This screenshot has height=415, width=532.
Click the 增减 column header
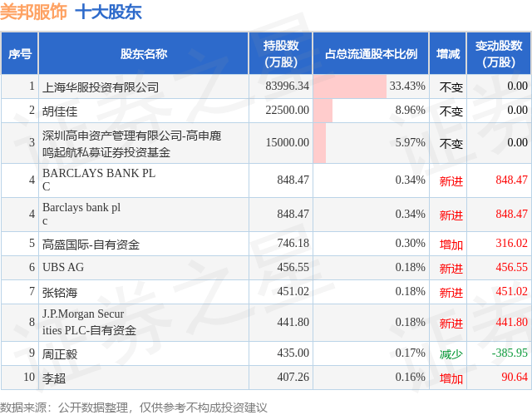coord(448,53)
